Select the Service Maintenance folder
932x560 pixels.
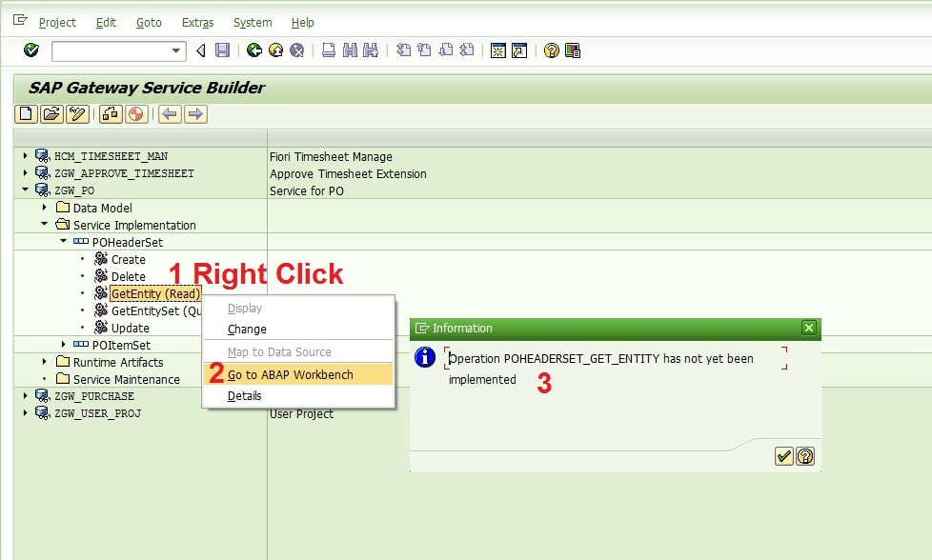(126, 379)
